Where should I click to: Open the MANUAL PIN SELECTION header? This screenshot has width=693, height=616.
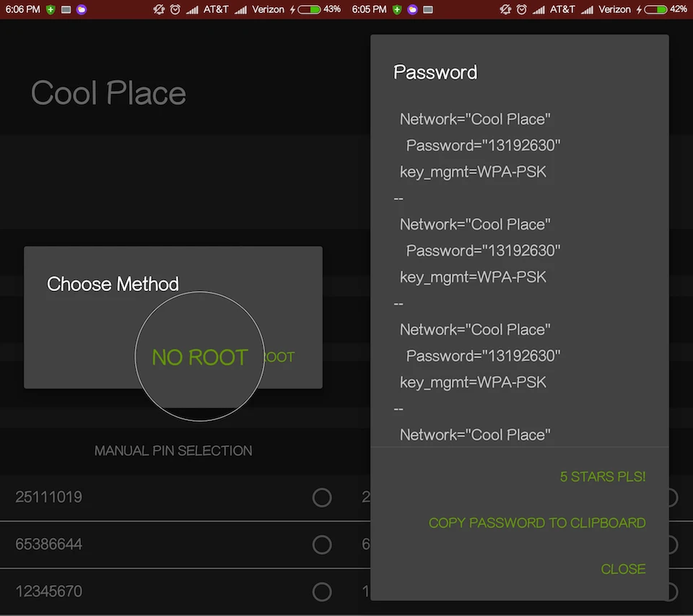tap(173, 451)
